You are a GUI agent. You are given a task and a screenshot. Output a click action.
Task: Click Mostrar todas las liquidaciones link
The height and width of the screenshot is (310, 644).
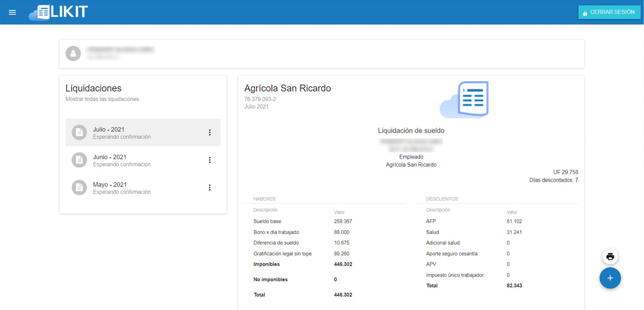click(102, 99)
